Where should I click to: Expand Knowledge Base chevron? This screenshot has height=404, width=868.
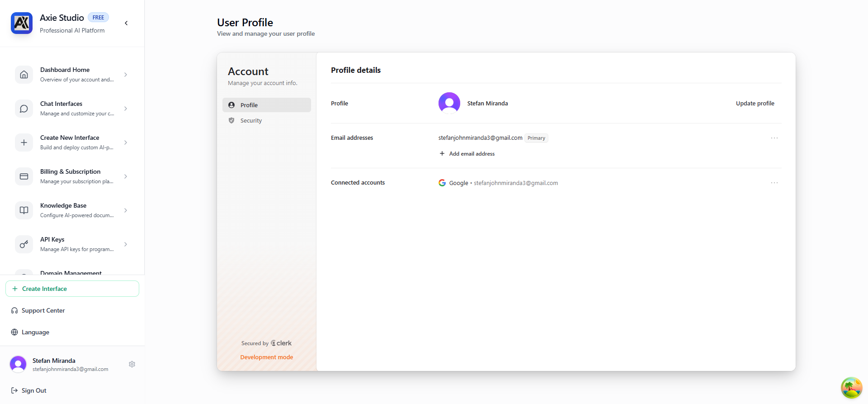tap(126, 210)
